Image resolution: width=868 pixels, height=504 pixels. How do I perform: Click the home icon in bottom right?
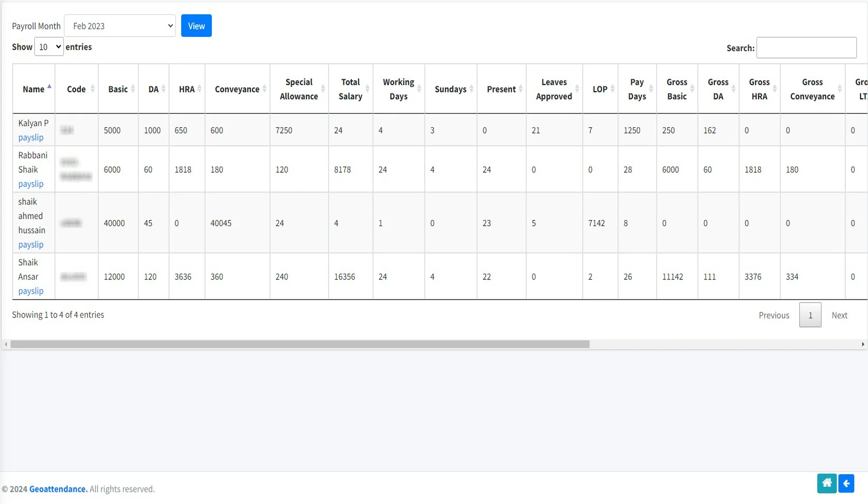pos(826,483)
